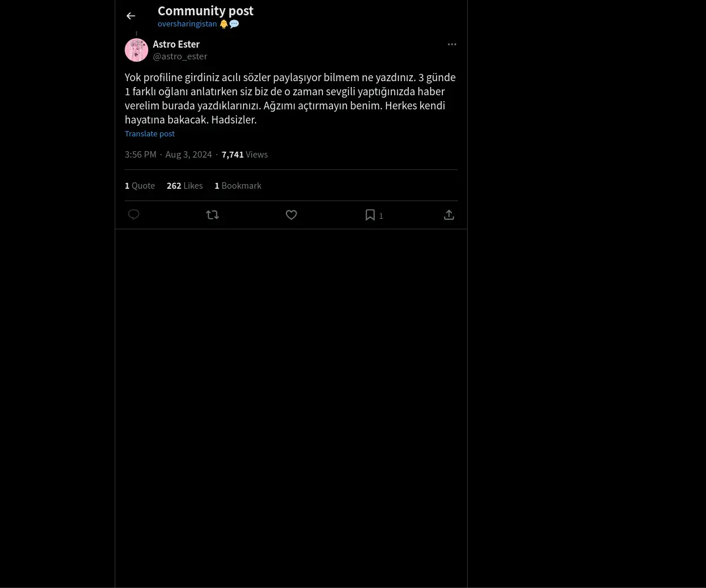Open the oversharingistan community link
The height and width of the screenshot is (588, 706).
(187, 24)
